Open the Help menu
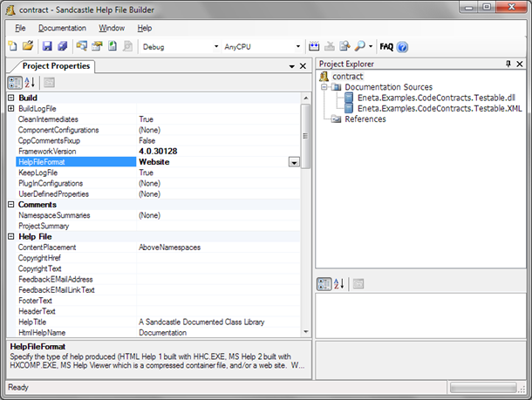 tap(145, 28)
